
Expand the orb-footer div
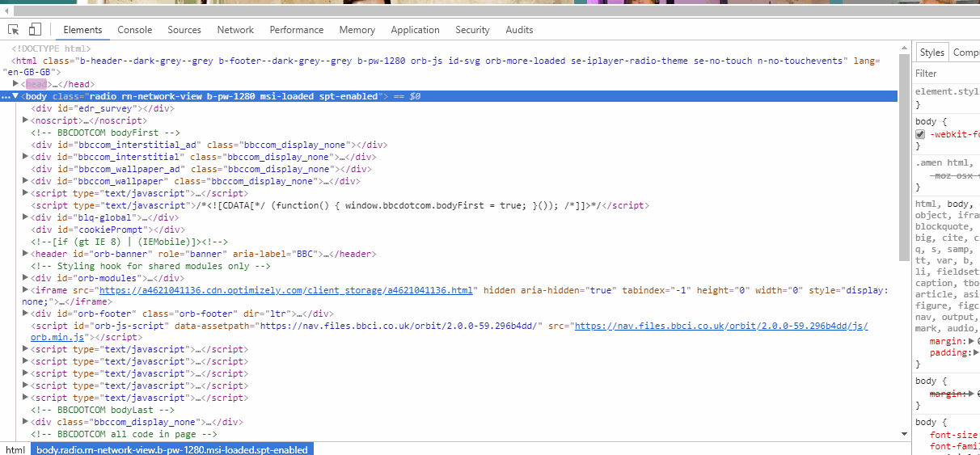26,314
